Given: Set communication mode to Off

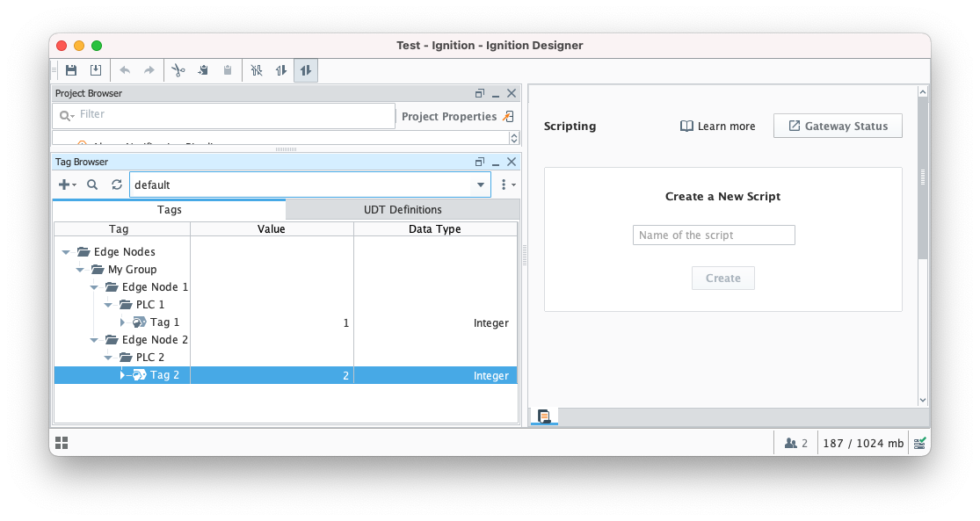Looking at the screenshot, I should click(257, 70).
